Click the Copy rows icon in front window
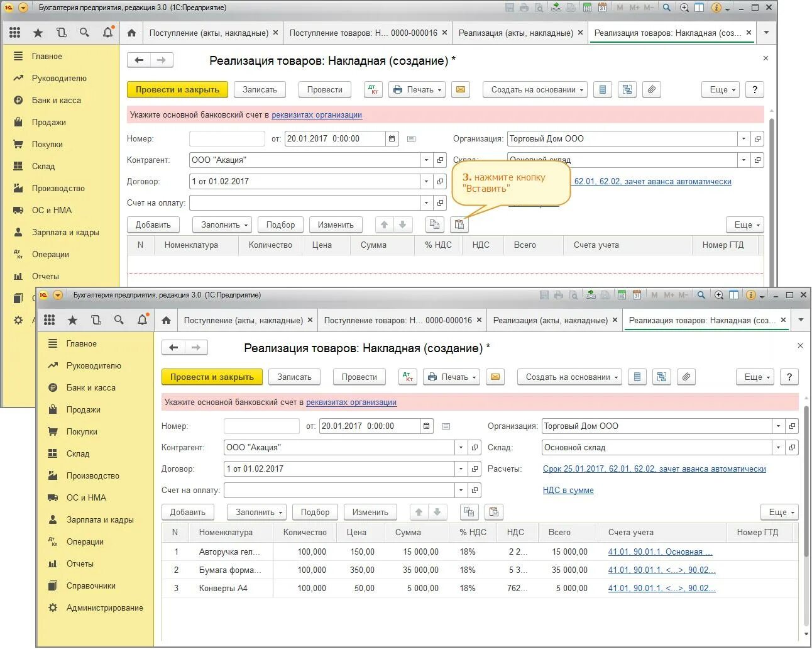812x649 pixels. tap(469, 512)
